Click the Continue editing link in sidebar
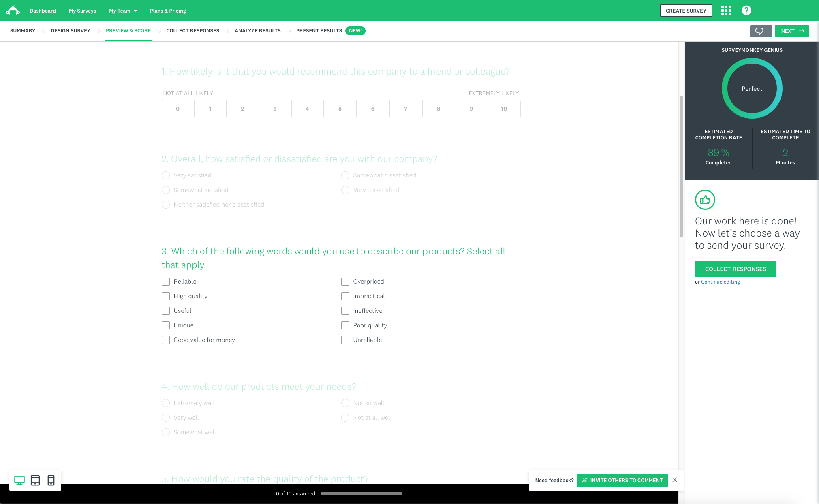Screen dimensions: 819x504 (x=721, y=282)
